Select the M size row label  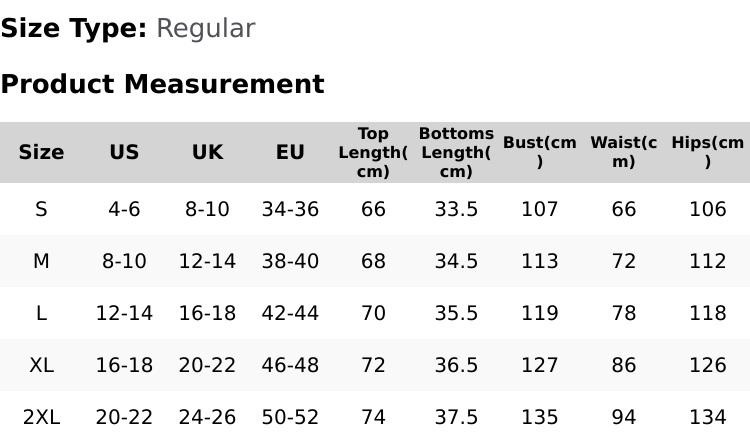click(41, 261)
